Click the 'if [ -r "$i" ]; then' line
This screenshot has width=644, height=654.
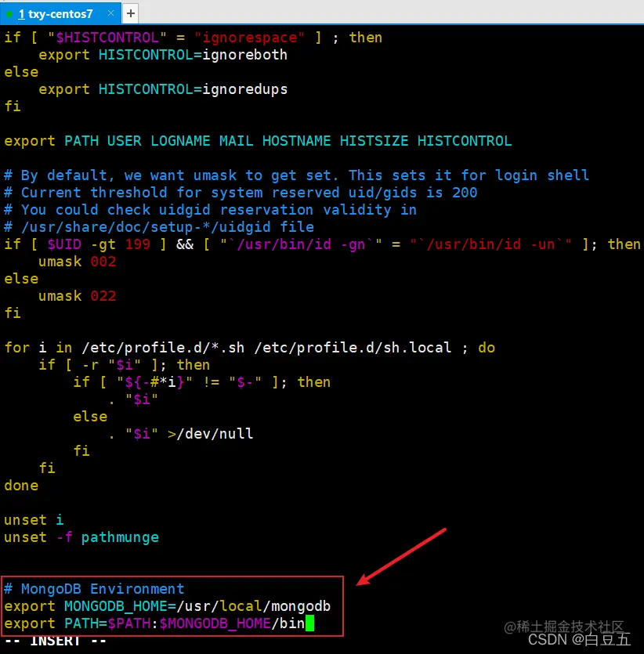pos(125,365)
